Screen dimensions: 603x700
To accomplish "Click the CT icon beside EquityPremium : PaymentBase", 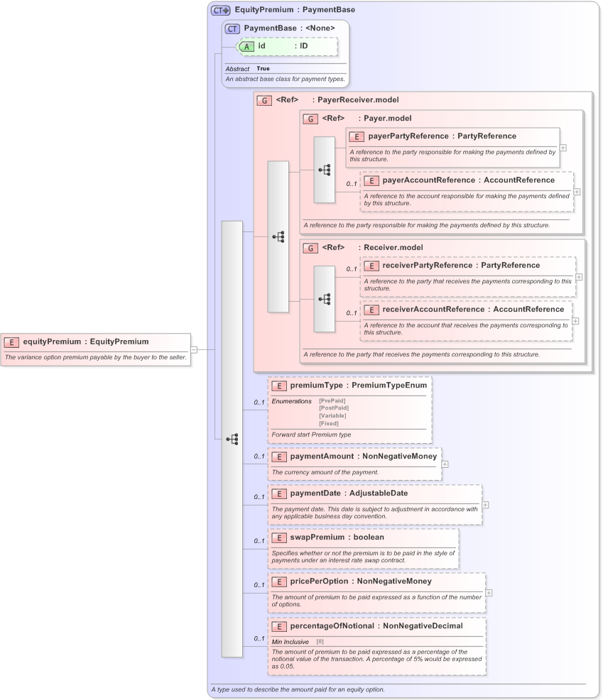I will 221,10.
